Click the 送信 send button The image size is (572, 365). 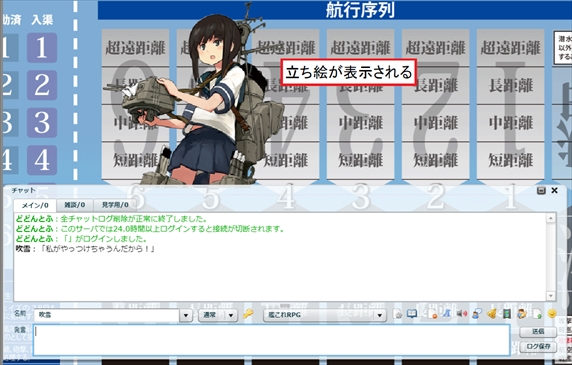[x=538, y=331]
